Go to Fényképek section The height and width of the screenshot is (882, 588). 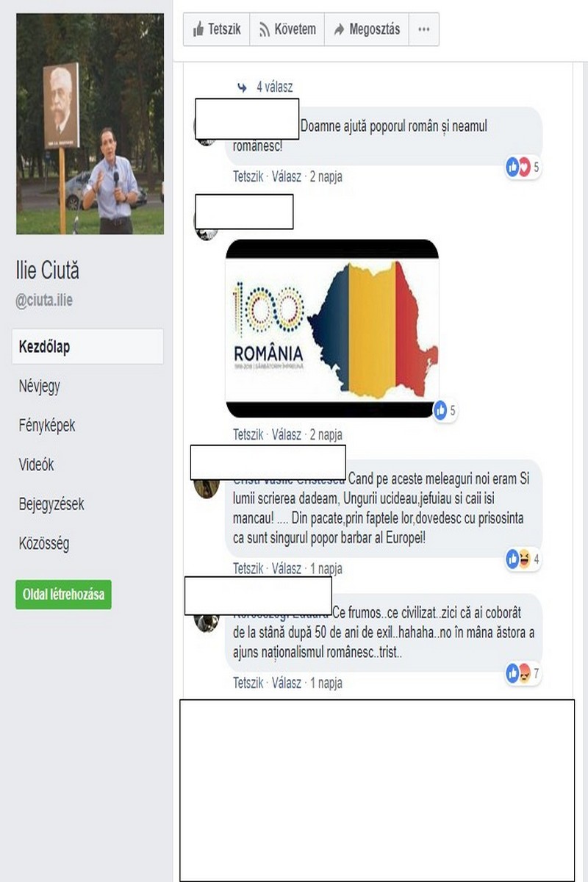(47, 426)
